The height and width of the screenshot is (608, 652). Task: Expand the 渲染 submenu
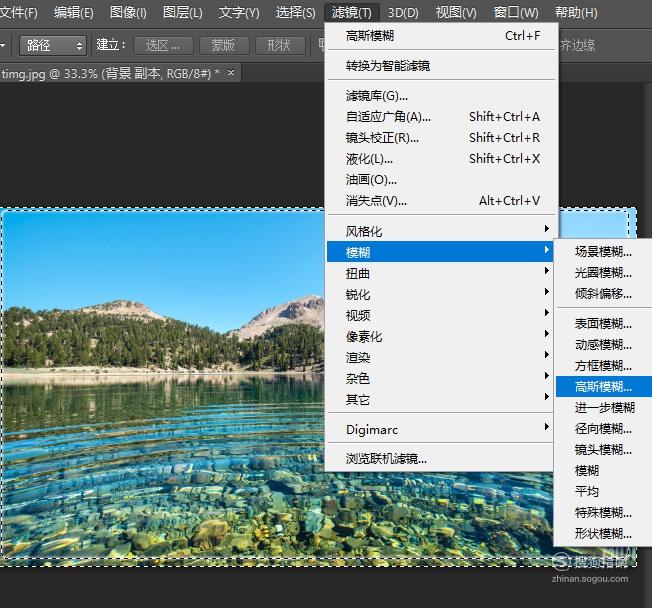(440, 357)
